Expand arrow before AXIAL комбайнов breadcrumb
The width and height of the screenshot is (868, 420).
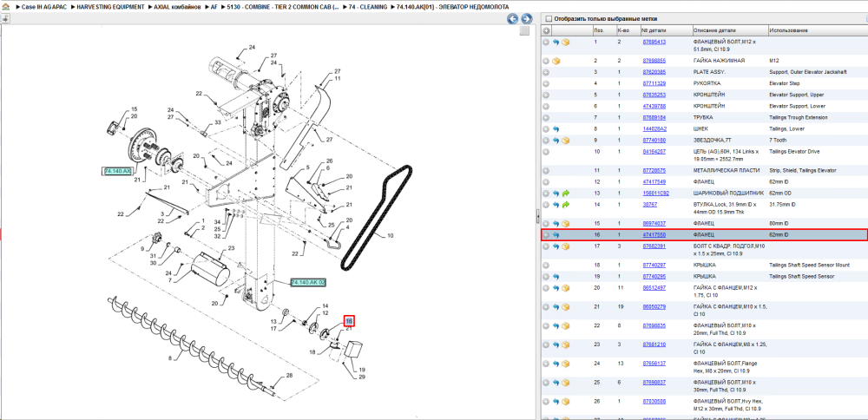[149, 7]
